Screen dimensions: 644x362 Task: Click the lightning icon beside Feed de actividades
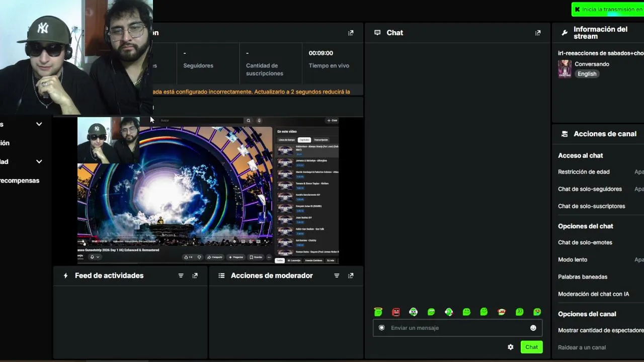65,276
